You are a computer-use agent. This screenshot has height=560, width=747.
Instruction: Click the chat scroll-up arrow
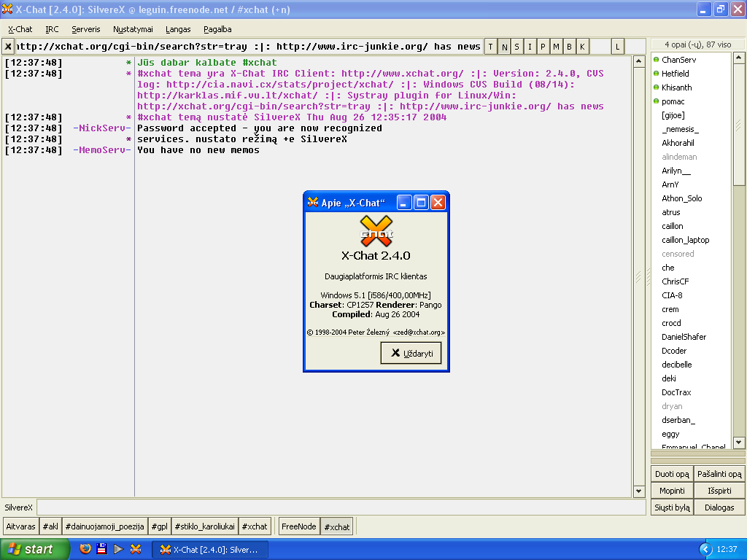[639, 61]
